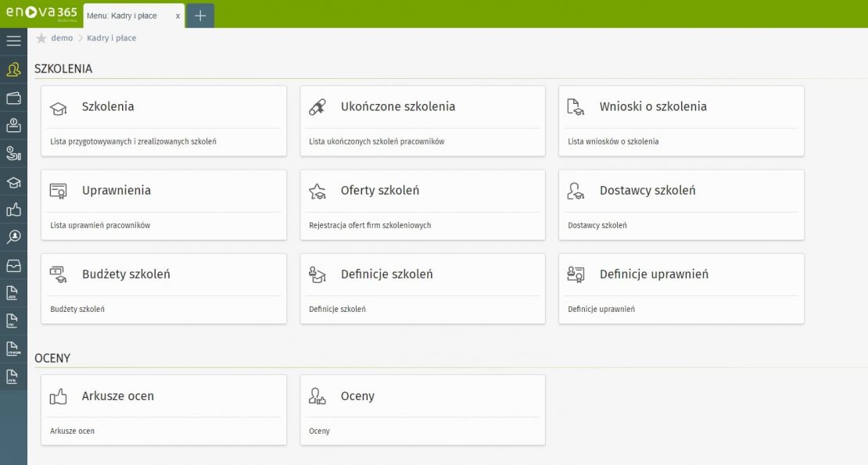Click the thumbs-up sidebar icon
The width and height of the screenshot is (868, 465).
point(13,209)
